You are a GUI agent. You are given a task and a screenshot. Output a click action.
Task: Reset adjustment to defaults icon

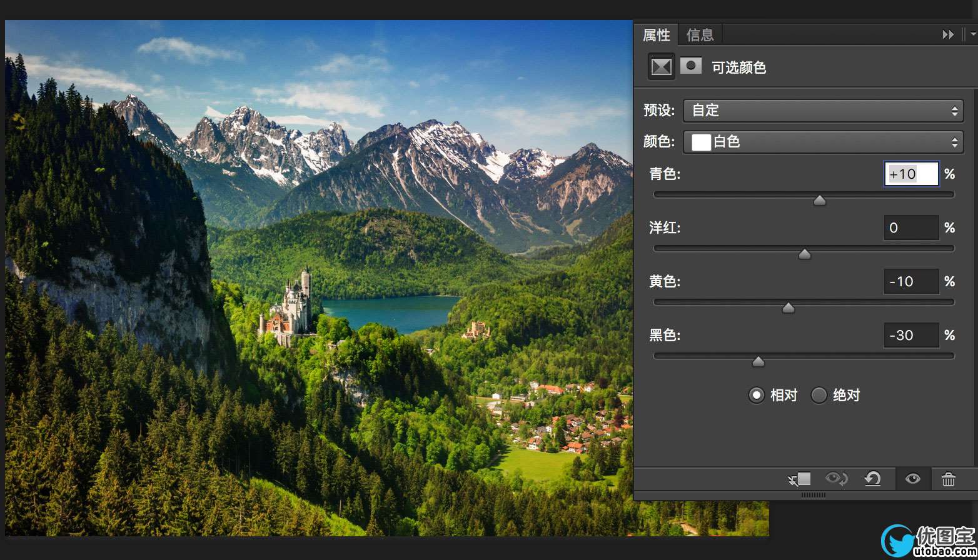(872, 479)
